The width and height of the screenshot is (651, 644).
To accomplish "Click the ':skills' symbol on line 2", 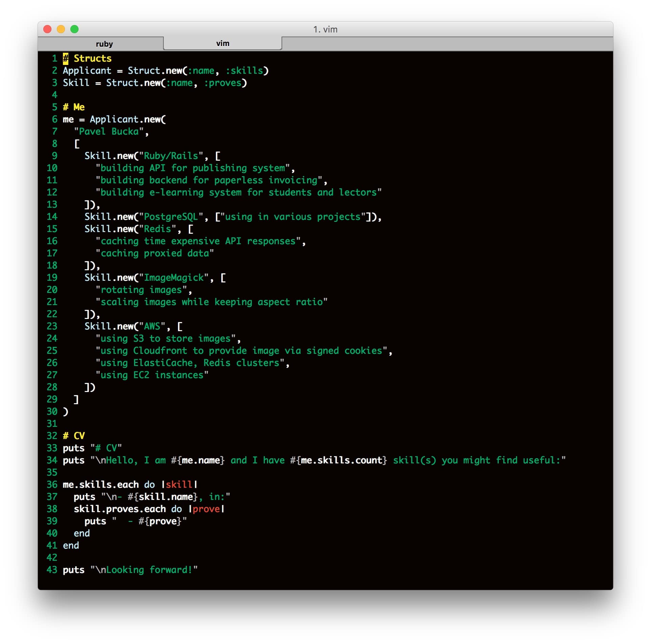I will (244, 70).
